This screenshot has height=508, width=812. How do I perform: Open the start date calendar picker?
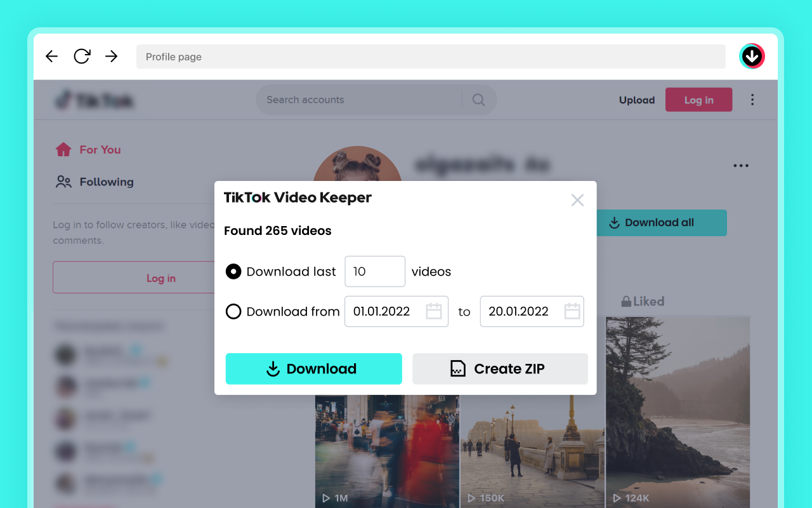click(x=434, y=311)
